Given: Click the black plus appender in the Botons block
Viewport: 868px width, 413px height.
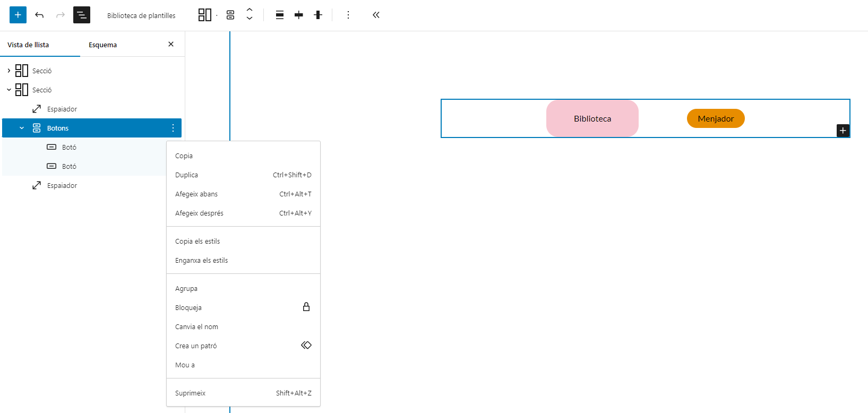Looking at the screenshot, I should [843, 131].
